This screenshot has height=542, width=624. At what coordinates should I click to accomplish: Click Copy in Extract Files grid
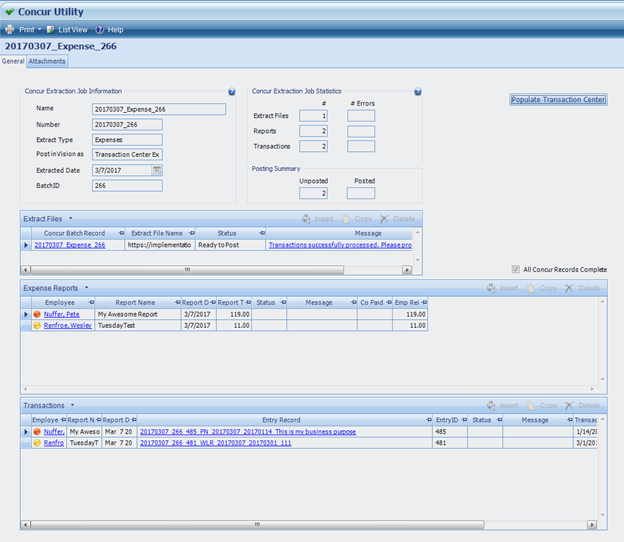click(x=357, y=219)
